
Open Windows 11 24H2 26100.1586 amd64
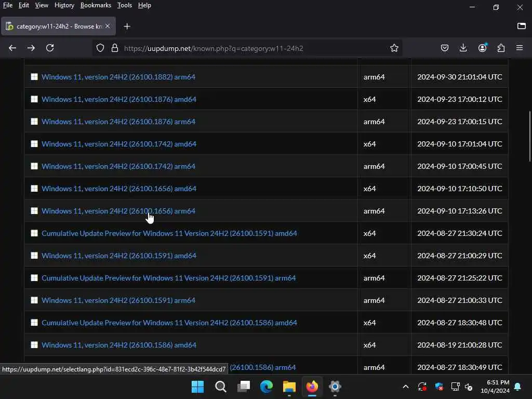click(x=119, y=345)
